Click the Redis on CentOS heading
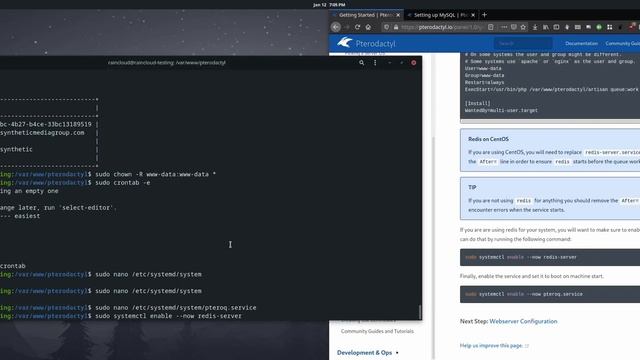Screen dimensions: 640x360 click(488, 139)
